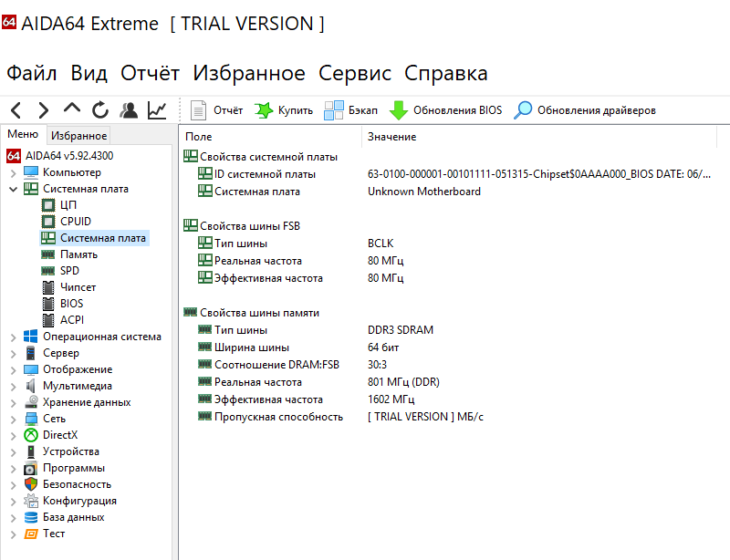
Task: Expand the Операционная система node
Action: [13, 337]
